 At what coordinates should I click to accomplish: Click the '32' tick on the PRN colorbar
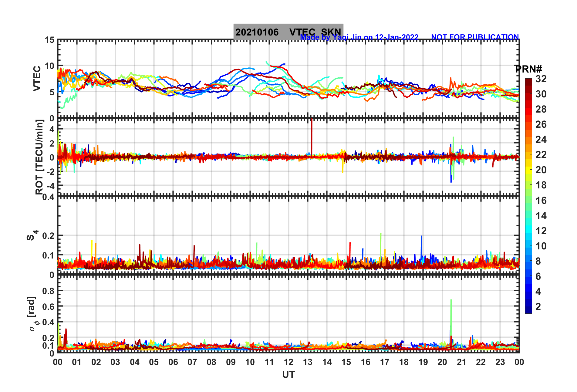click(x=541, y=79)
